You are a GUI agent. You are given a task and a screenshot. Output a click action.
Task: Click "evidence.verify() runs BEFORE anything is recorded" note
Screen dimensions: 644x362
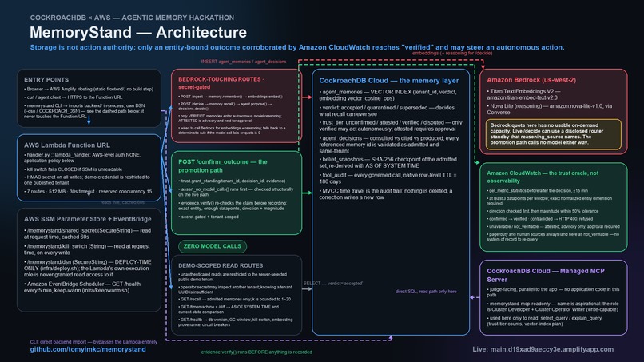click(x=256, y=352)
